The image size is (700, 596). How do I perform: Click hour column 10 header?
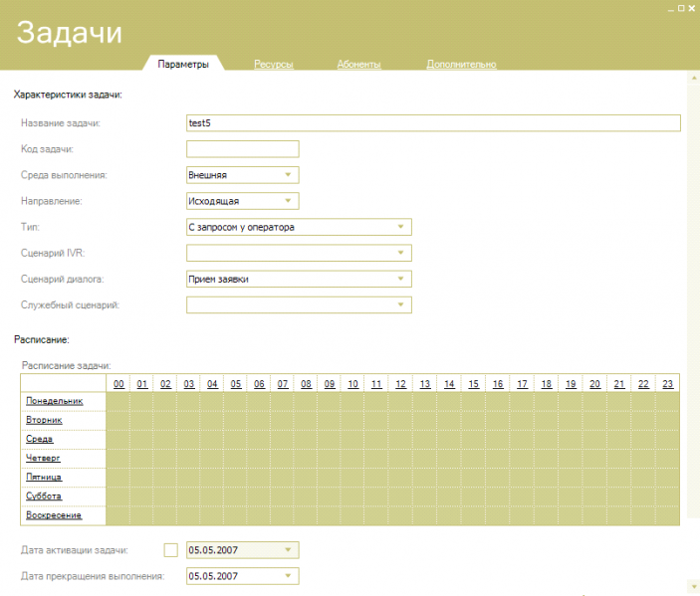pyautogui.click(x=352, y=384)
